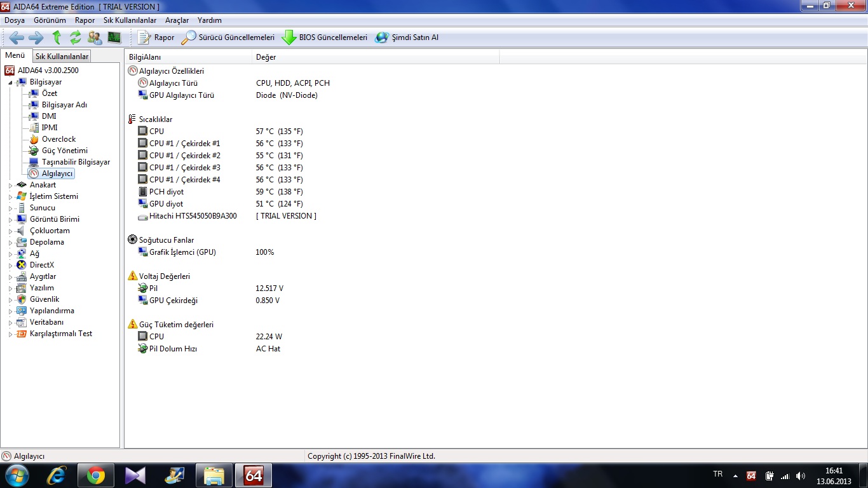Expand the Anakart tree node
This screenshot has width=868, height=488.
[x=10, y=185]
